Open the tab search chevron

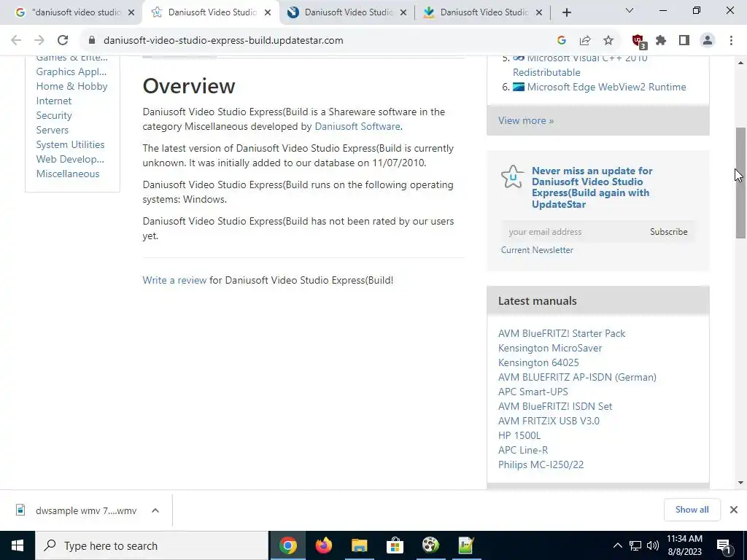pyautogui.click(x=630, y=10)
